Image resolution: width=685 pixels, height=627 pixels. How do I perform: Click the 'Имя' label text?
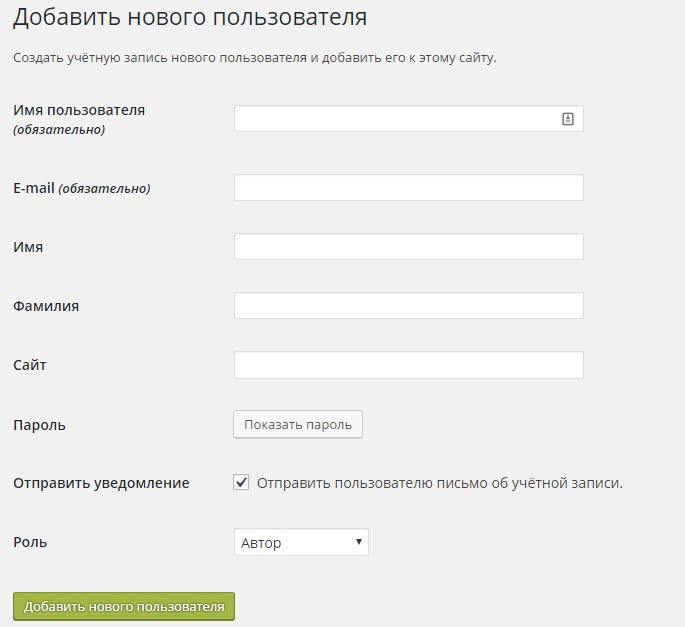coord(28,247)
